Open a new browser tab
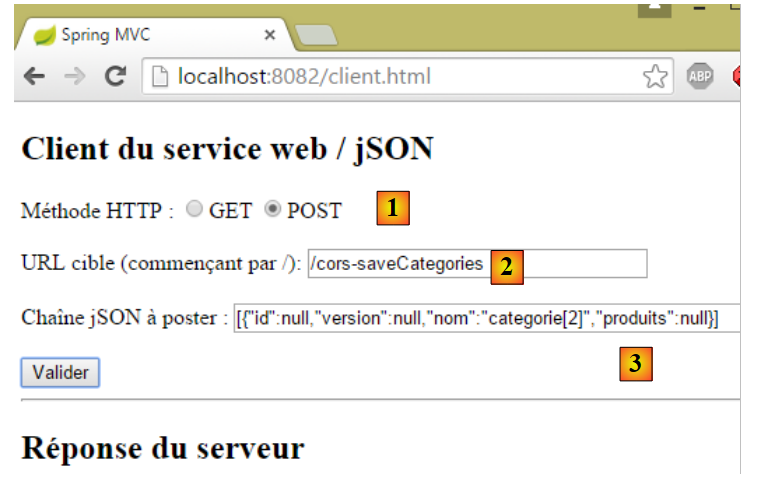Viewport: 780px width, 504px height. (316, 38)
